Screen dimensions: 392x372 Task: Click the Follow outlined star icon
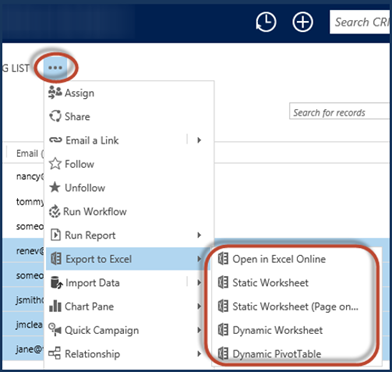[55, 164]
